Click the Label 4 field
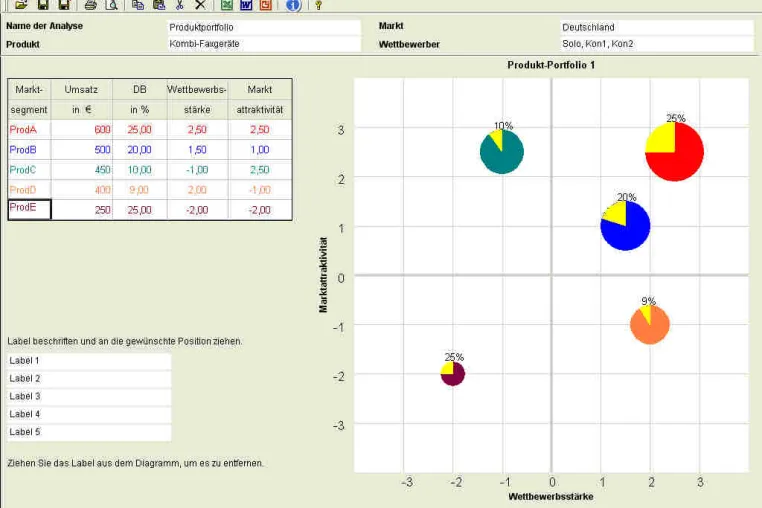The height and width of the screenshot is (508, 762). click(89, 414)
